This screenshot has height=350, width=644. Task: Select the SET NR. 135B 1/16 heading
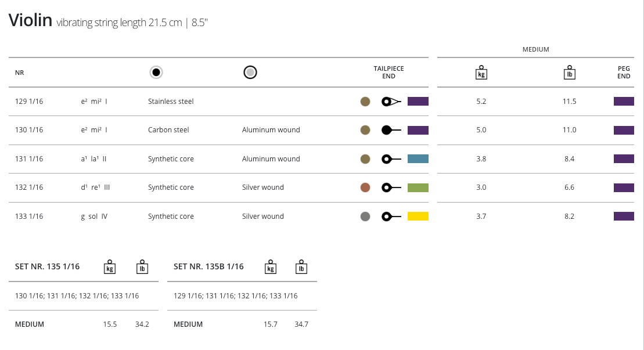coord(208,267)
